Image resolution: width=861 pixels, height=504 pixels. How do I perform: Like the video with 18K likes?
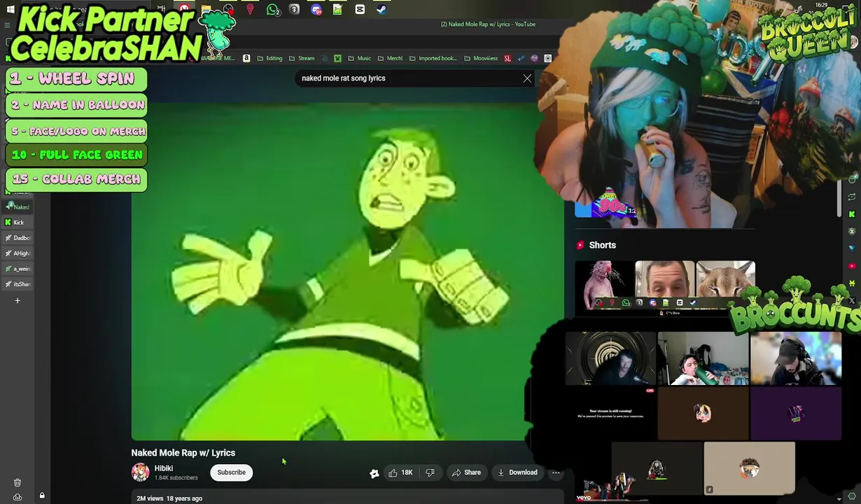pyautogui.click(x=400, y=472)
